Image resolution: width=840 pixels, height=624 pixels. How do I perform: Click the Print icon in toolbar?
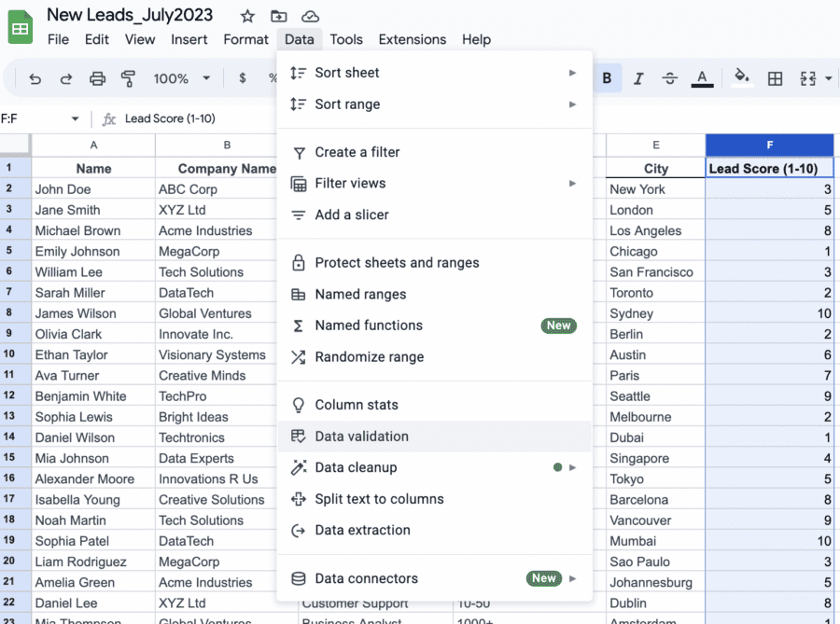point(97,78)
